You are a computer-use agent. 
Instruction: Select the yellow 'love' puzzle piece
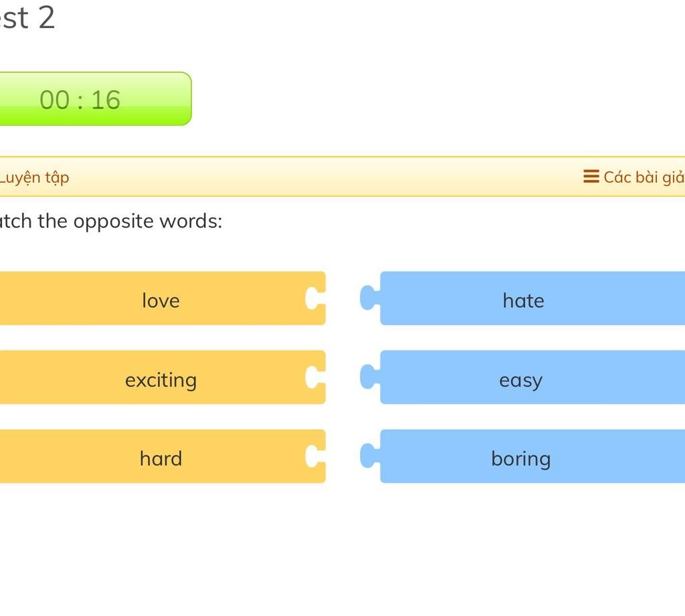pos(161,298)
